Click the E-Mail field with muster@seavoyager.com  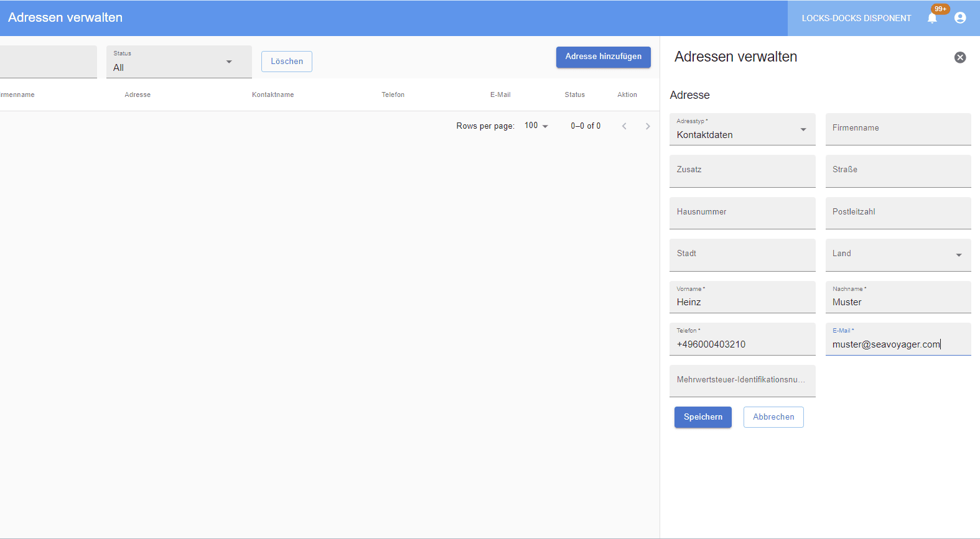(898, 339)
